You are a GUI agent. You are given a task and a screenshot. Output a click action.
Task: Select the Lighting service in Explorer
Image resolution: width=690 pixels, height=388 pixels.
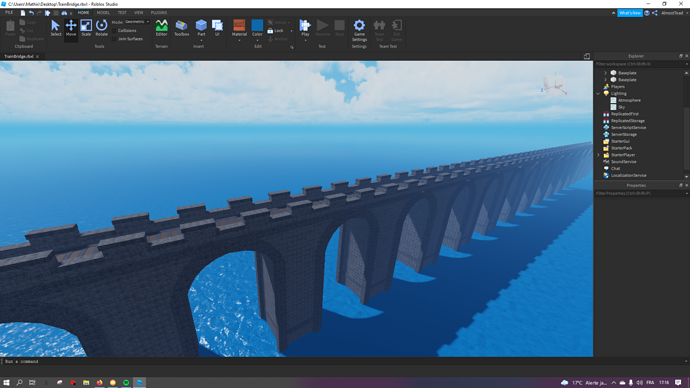tap(618, 93)
